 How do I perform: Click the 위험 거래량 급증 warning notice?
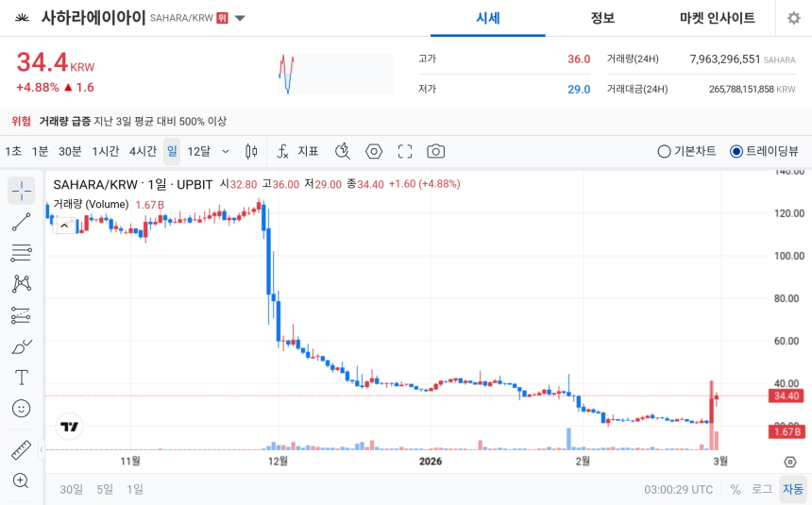(119, 121)
